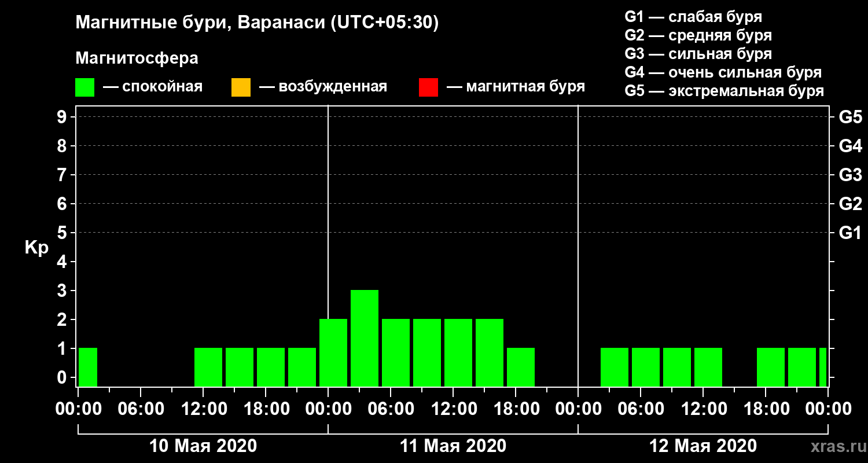The image size is (868, 463).
Task: Click the "Магнитосфера" heading
Action: click(x=137, y=58)
